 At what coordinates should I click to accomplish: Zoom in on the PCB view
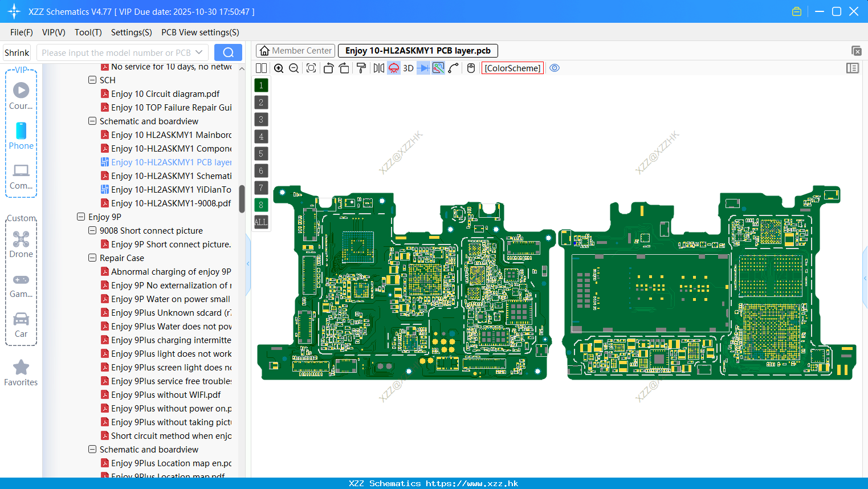click(279, 68)
